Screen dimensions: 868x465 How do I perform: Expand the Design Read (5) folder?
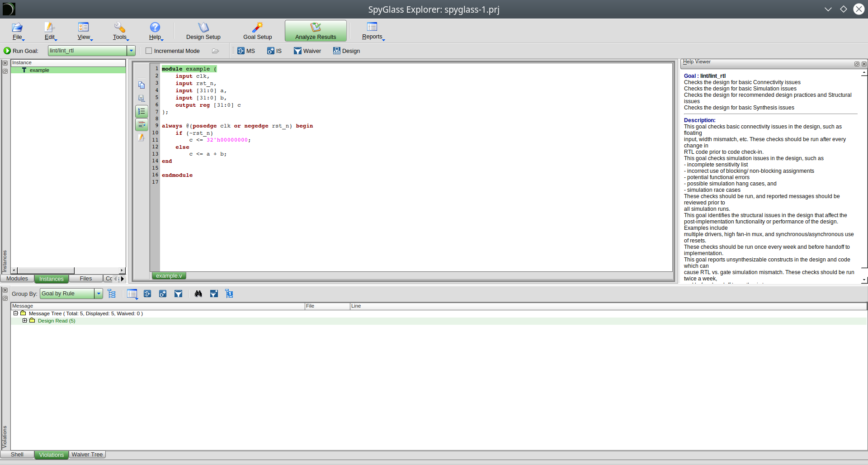(25, 320)
